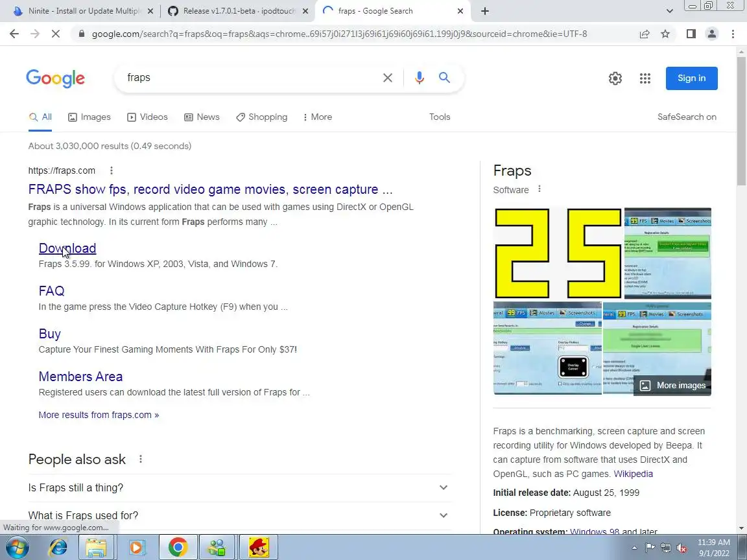The height and width of the screenshot is (560, 747).
Task: Click the network icon in the system tray
Action: pos(666,548)
